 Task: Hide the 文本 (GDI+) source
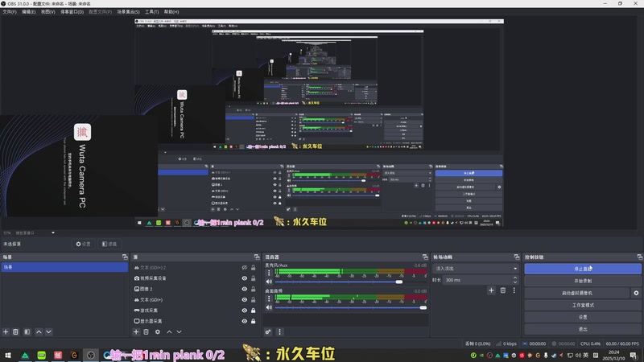(245, 299)
